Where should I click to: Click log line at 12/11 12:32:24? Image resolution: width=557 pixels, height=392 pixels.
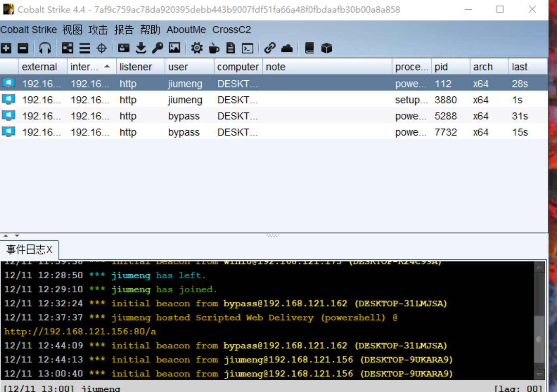(226, 303)
